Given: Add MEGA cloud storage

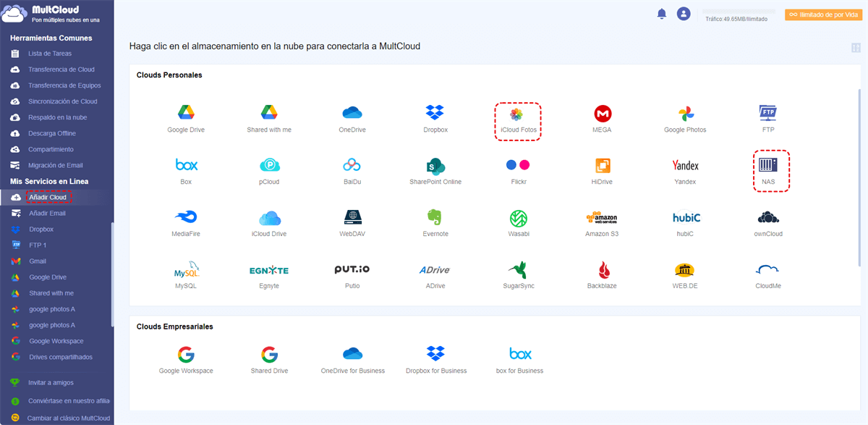Looking at the screenshot, I should click(x=602, y=119).
